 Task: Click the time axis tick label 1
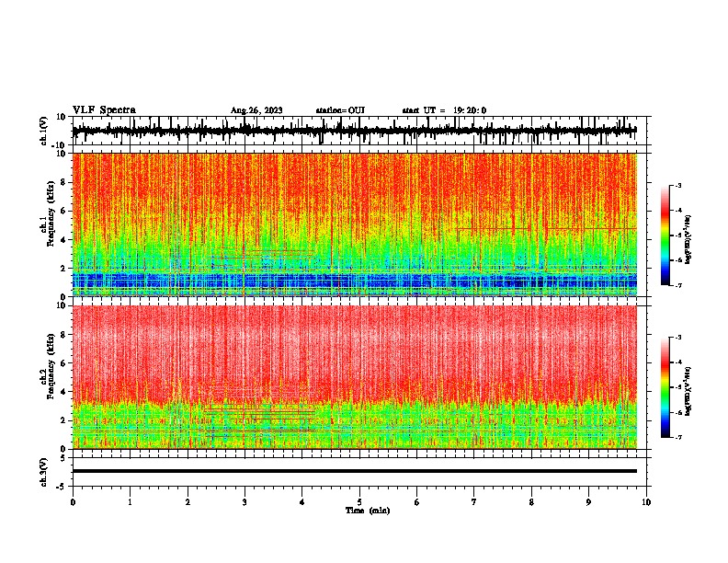tap(130, 502)
